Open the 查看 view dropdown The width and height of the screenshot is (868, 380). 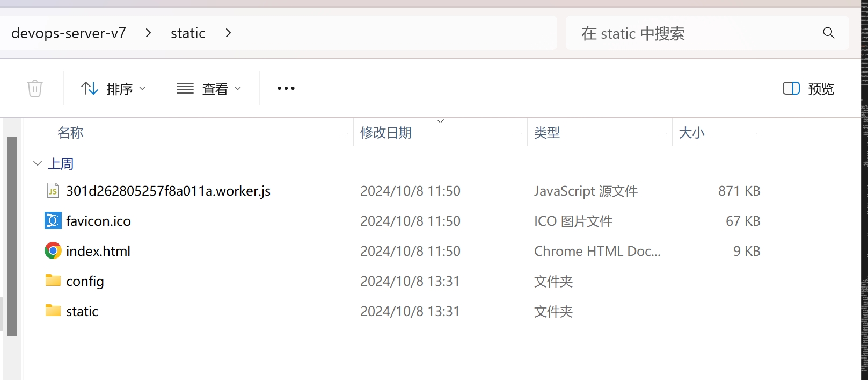[x=209, y=89]
